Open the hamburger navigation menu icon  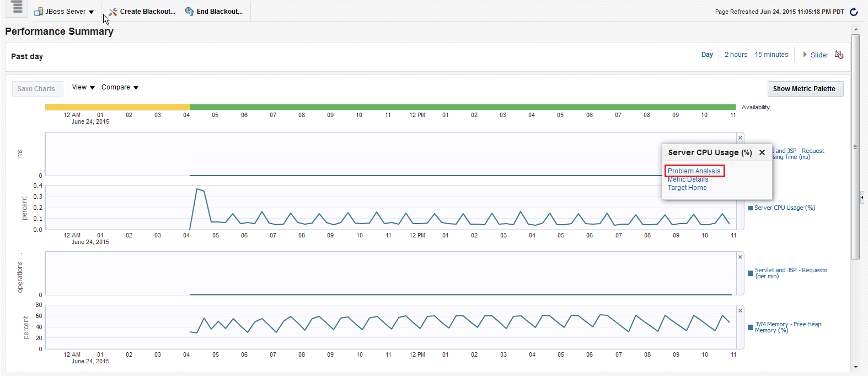tap(17, 7)
